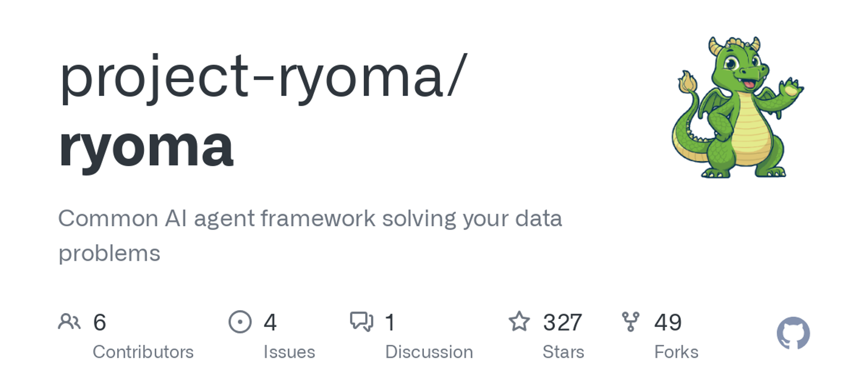The width and height of the screenshot is (868, 391).
Task: Open the bold "ryoma" repository name
Action: tap(146, 145)
